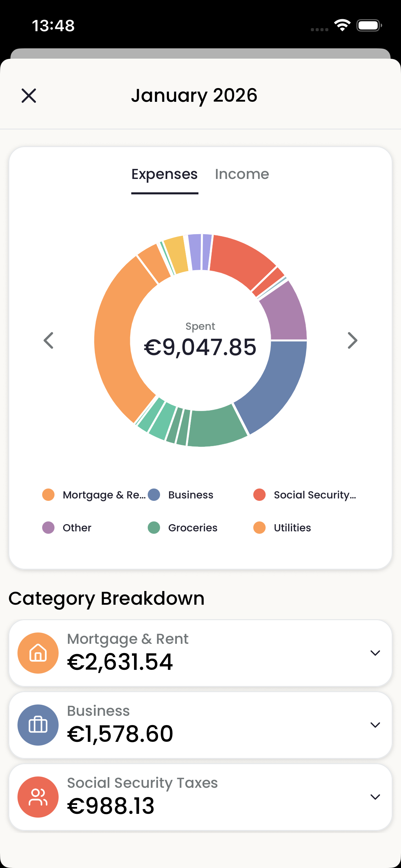Click the blue Business legend dot
This screenshot has width=401, height=868.
pyautogui.click(x=154, y=495)
